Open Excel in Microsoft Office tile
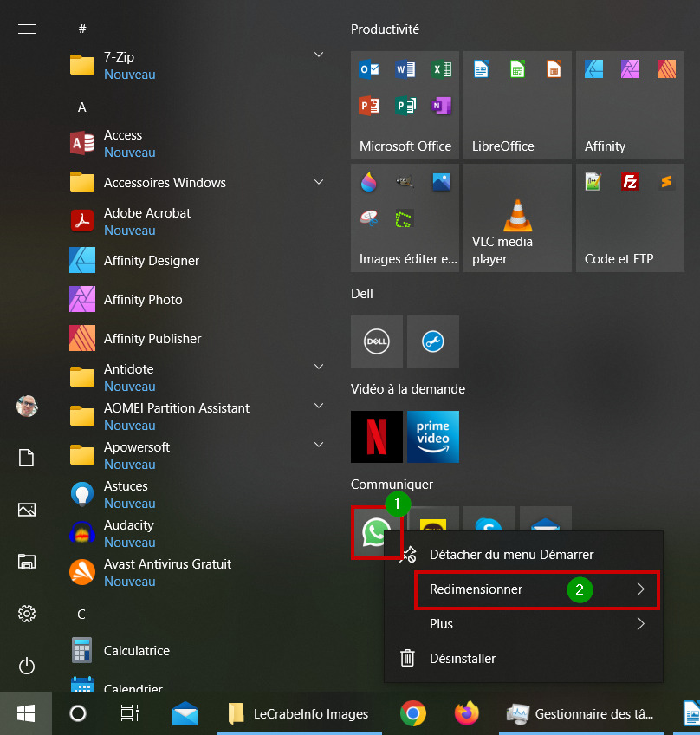 click(441, 69)
